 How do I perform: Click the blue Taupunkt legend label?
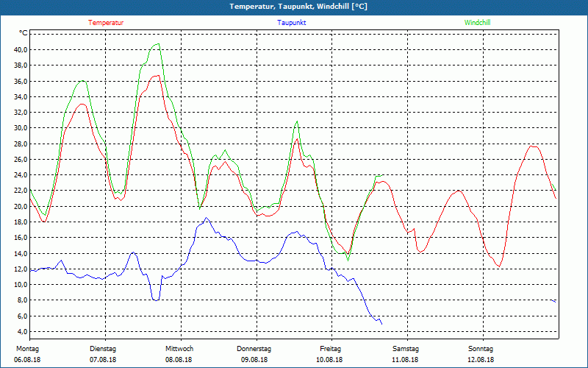click(291, 23)
